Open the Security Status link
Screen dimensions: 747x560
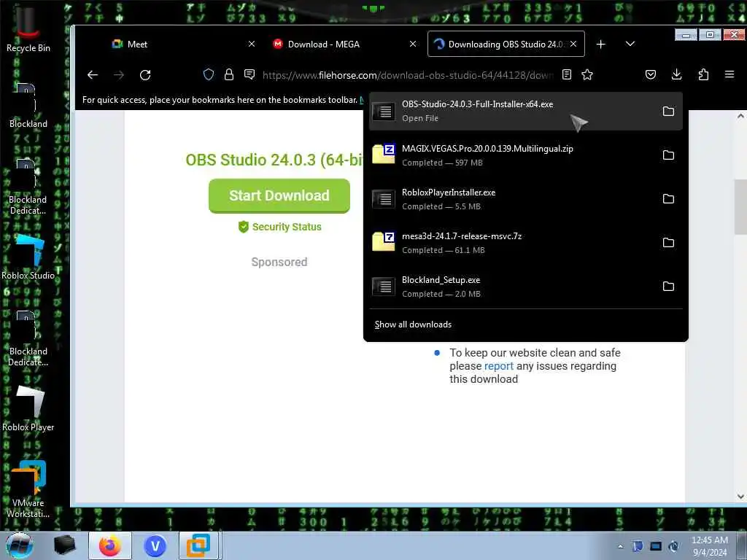(279, 227)
